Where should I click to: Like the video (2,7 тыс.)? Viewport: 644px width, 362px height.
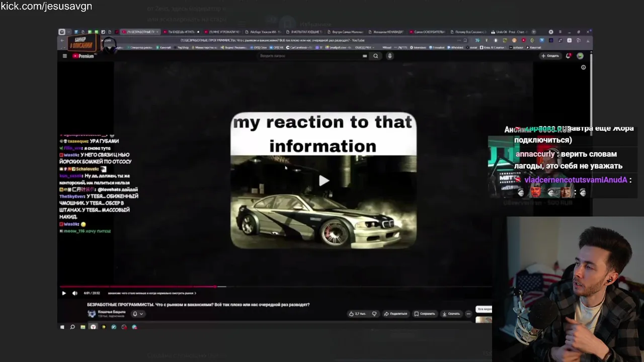pyautogui.click(x=357, y=314)
